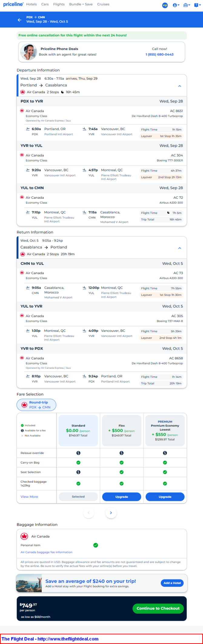Click the landing icon for the 12:00p arrival
Screen dimensions: 203x644
click(85, 288)
